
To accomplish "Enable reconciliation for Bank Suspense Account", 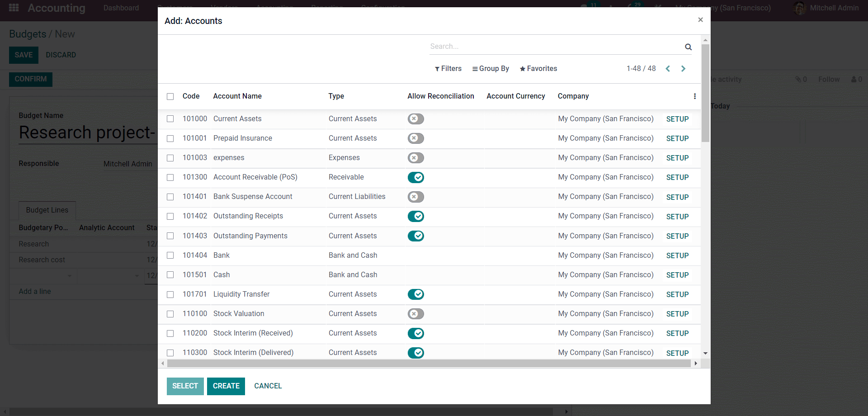I will tap(415, 197).
